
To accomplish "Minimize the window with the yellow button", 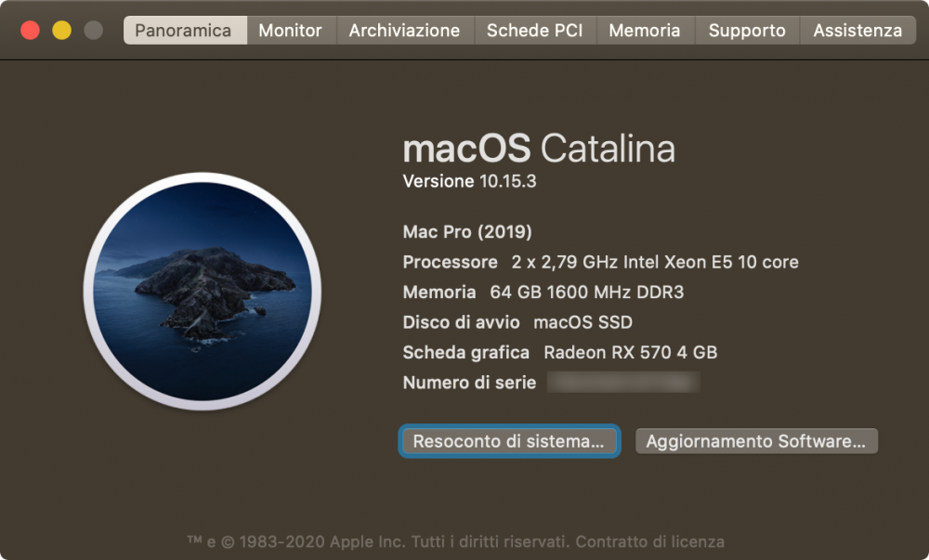I will (x=61, y=31).
